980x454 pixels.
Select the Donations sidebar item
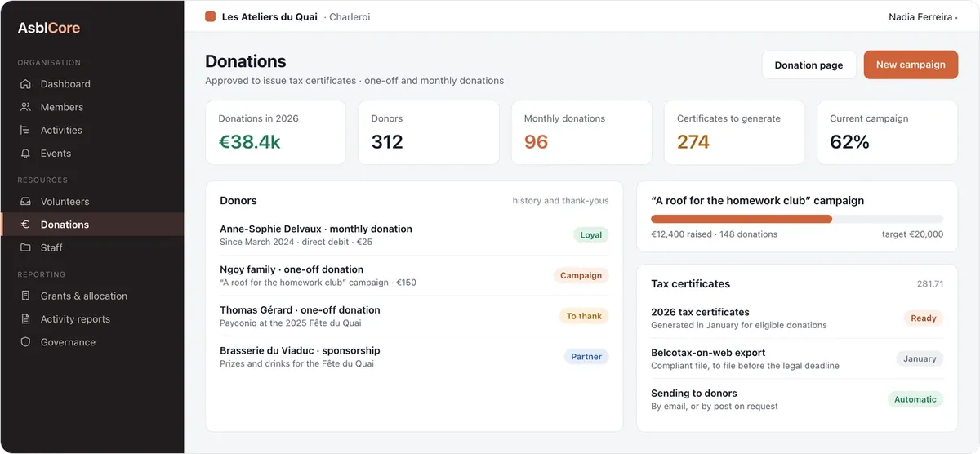pyautogui.click(x=92, y=225)
